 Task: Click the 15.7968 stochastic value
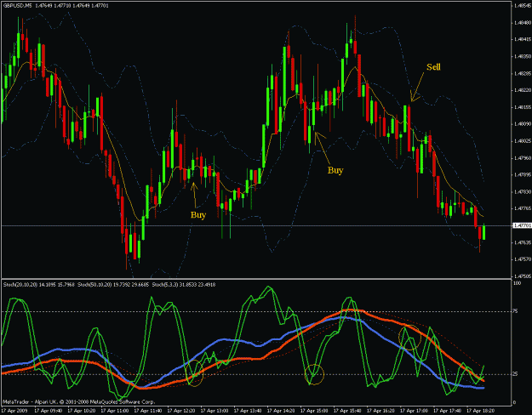pos(66,285)
